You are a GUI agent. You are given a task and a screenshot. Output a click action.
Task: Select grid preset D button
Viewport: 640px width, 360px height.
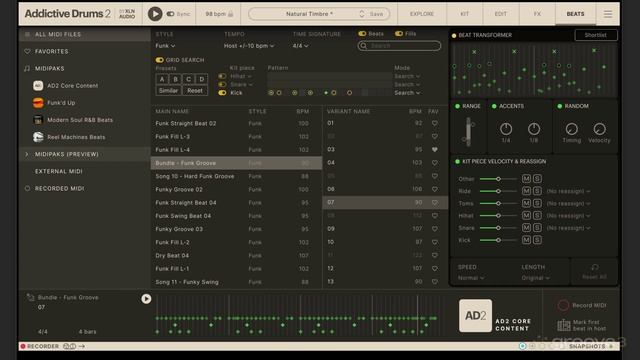click(202, 79)
